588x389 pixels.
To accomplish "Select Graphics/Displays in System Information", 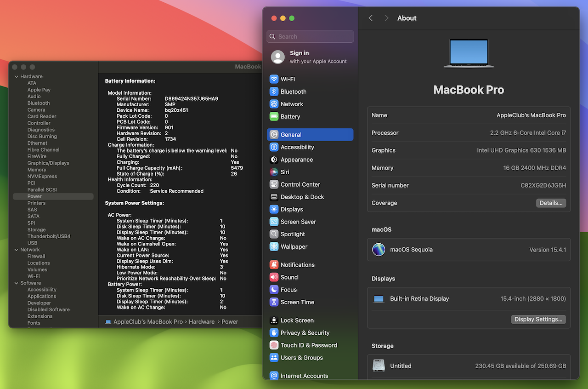I will pyautogui.click(x=48, y=163).
